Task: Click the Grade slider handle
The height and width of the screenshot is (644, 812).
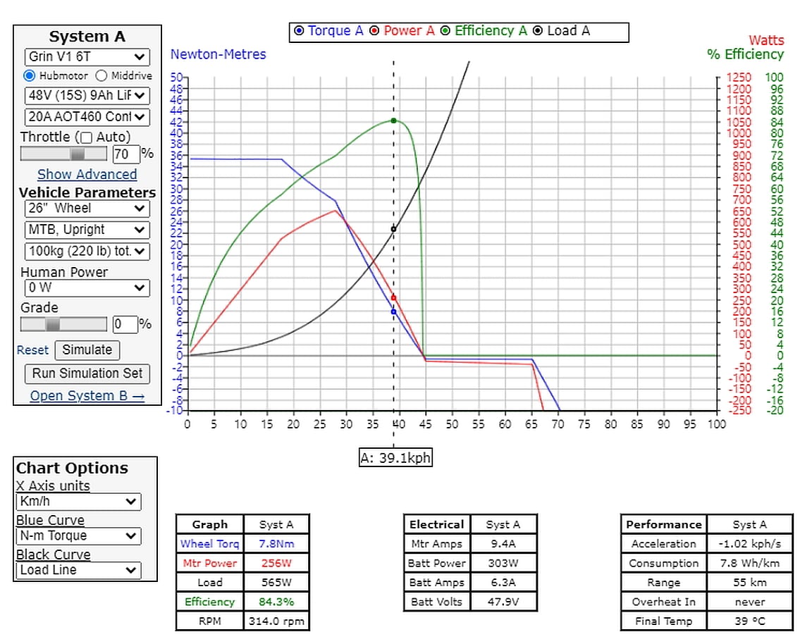Action: (53, 324)
